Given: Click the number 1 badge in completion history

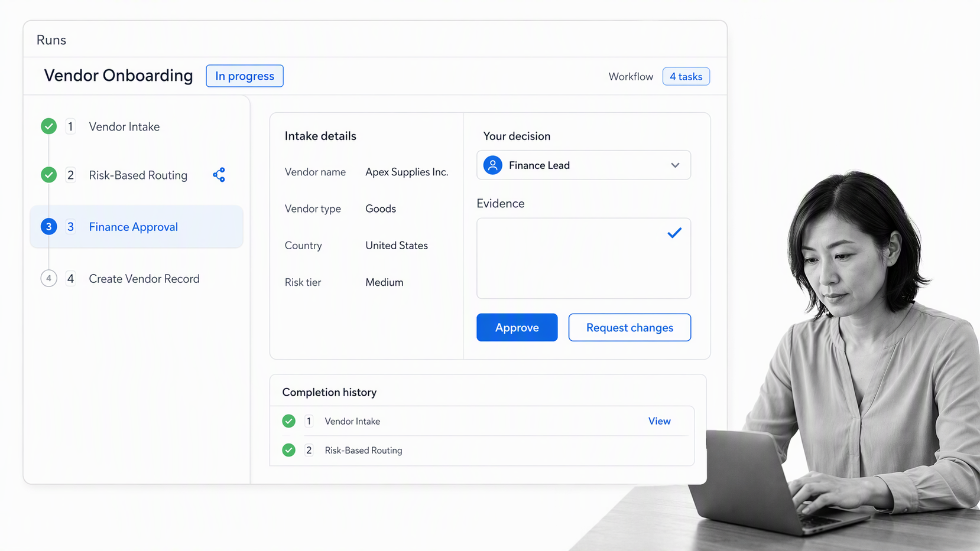Looking at the screenshot, I should tap(309, 421).
